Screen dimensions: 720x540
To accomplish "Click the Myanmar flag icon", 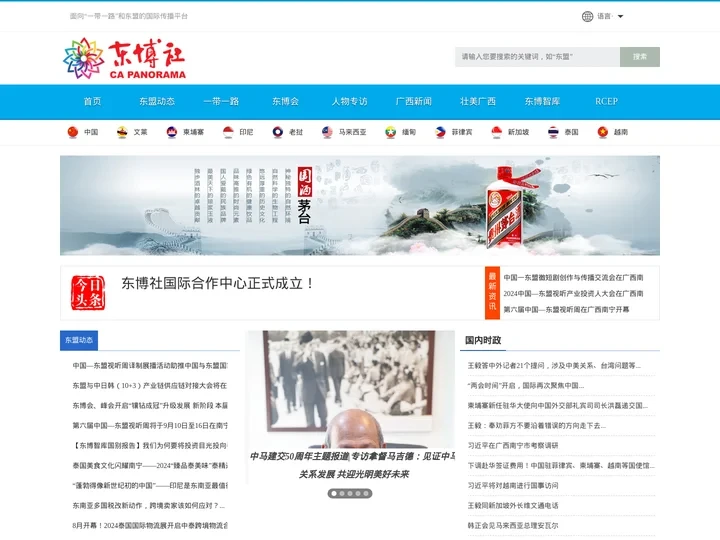I will (391, 132).
